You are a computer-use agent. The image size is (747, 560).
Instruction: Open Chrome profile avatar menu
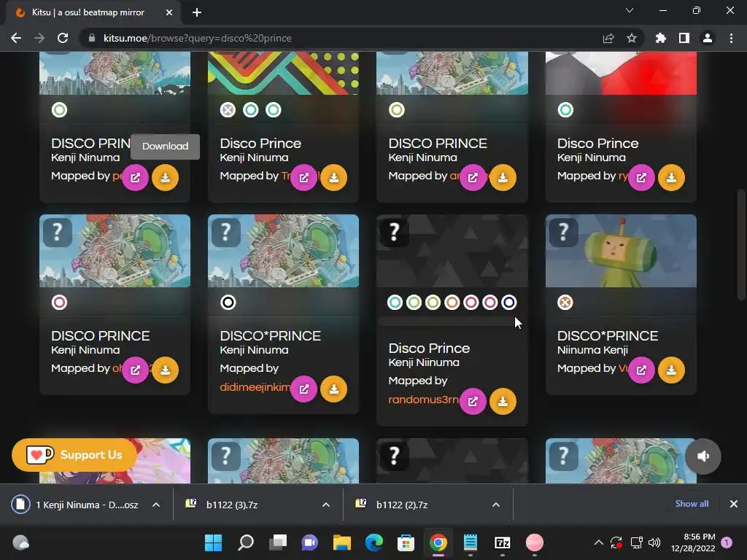pos(708,38)
